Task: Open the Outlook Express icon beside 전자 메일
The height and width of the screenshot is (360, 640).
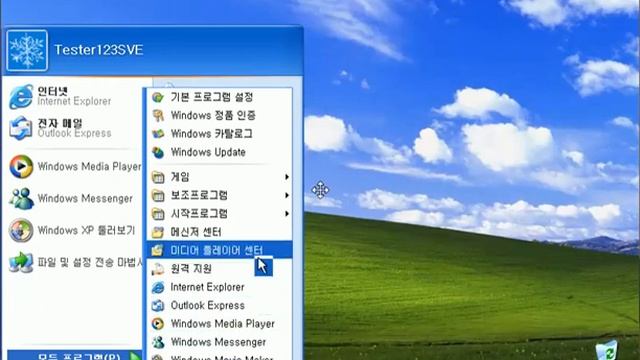Action: [21, 128]
